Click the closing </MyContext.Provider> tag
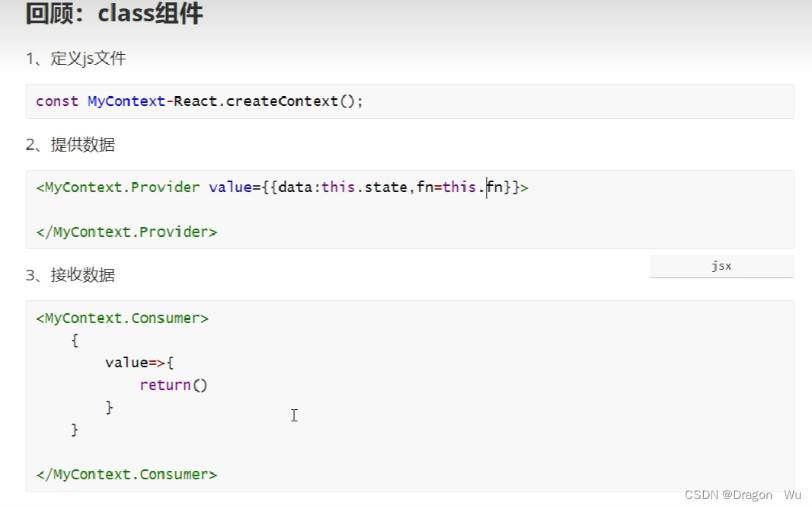 [126, 232]
